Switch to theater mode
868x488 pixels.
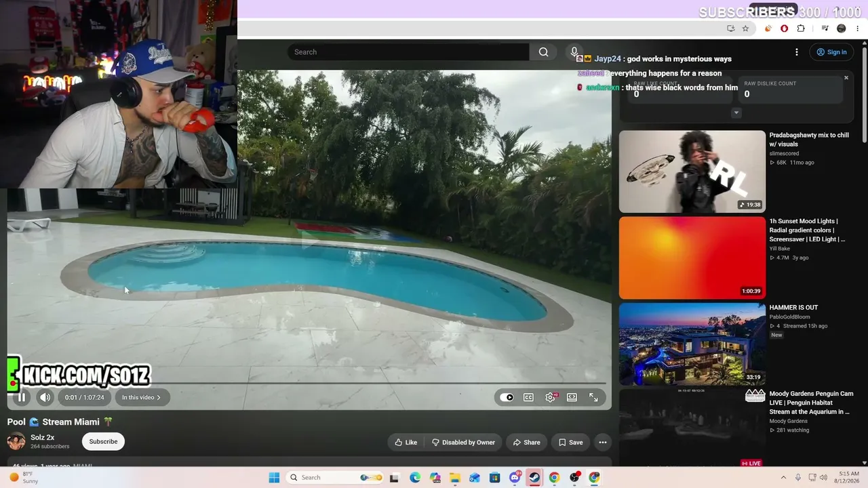pos(572,398)
